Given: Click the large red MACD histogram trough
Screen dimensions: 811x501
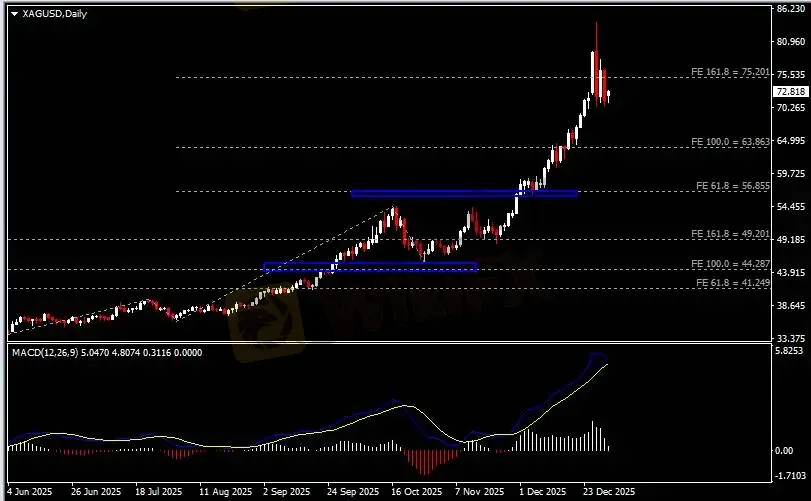Looking at the screenshot, I should (425, 462).
